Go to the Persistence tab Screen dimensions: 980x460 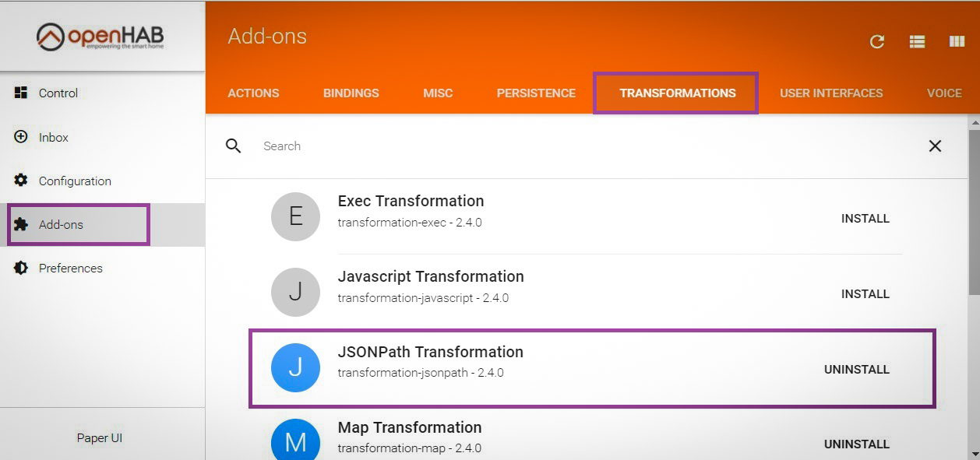pos(536,93)
